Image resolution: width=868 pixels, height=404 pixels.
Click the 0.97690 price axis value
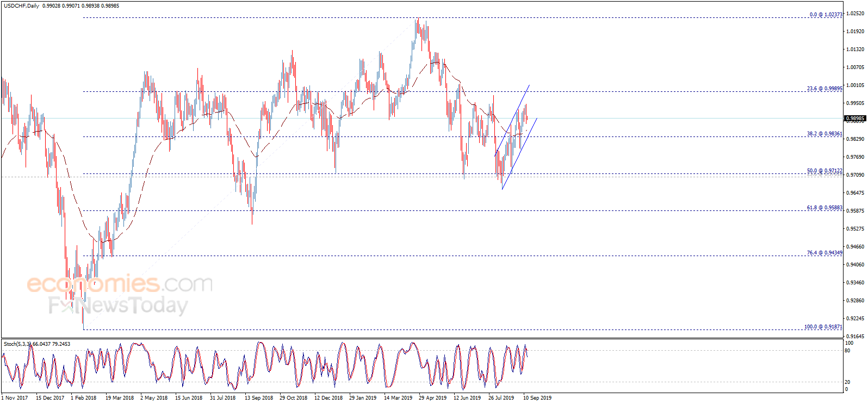855,157
